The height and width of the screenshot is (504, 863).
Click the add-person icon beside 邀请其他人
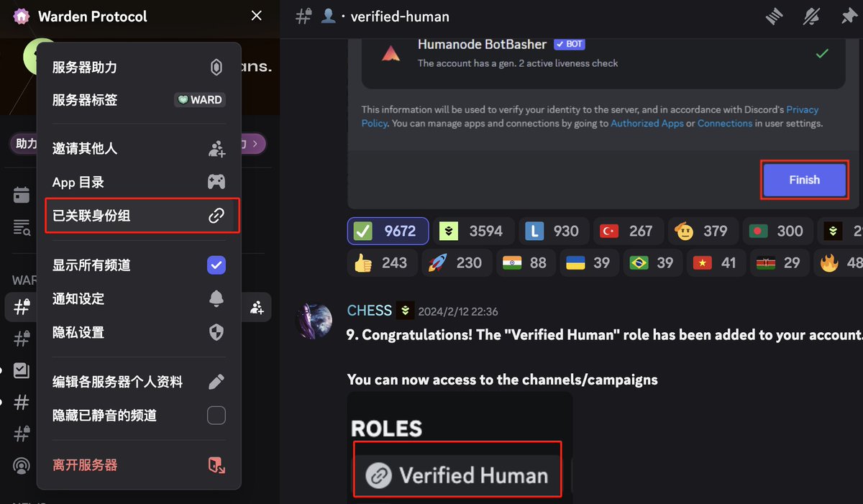coord(216,149)
